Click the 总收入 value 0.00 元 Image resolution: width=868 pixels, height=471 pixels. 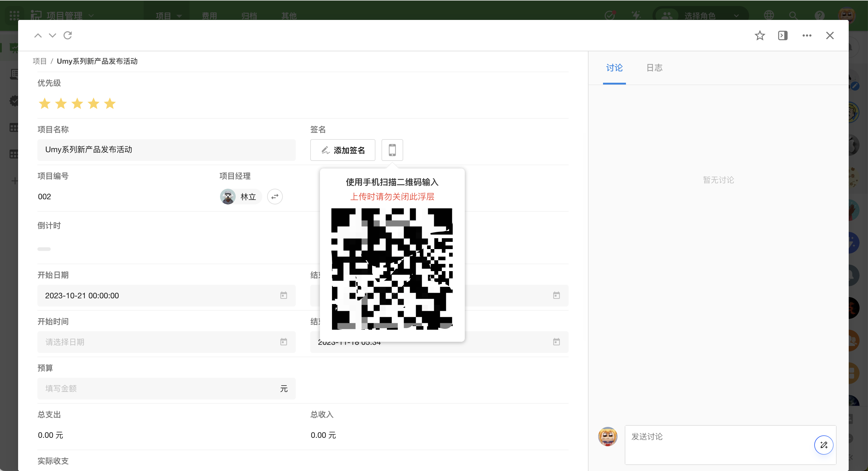click(323, 435)
